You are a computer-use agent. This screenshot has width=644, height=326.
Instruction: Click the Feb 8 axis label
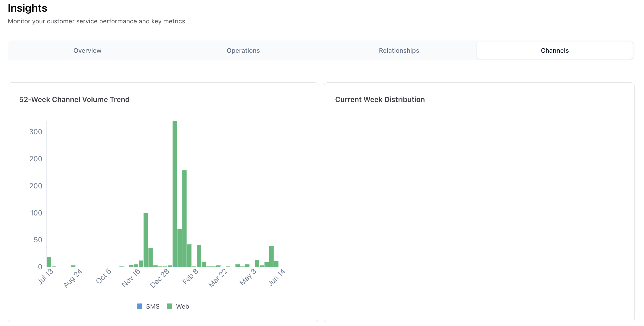pyautogui.click(x=190, y=276)
